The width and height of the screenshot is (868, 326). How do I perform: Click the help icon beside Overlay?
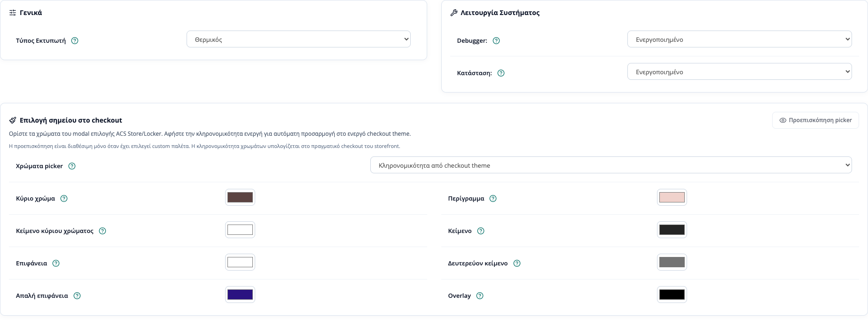pyautogui.click(x=480, y=296)
